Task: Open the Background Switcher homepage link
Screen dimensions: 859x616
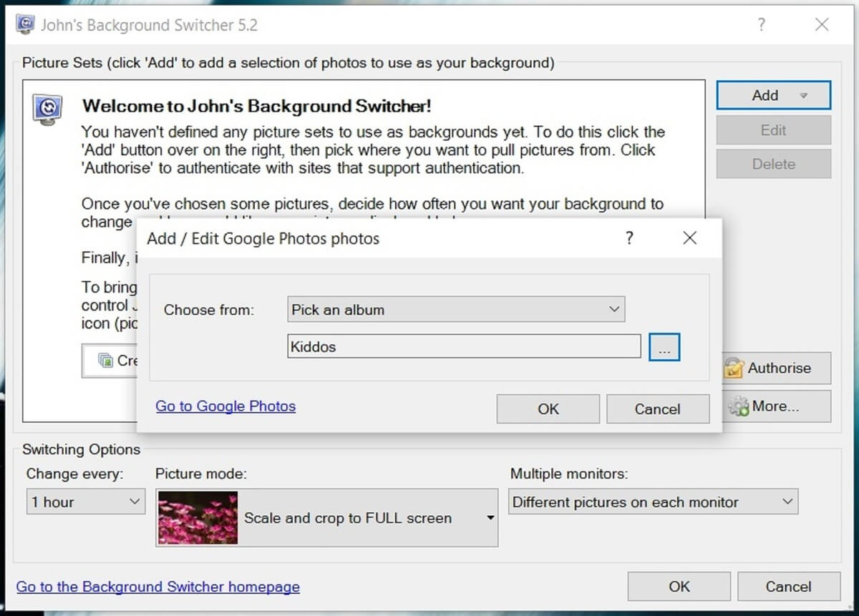Action: [158, 587]
